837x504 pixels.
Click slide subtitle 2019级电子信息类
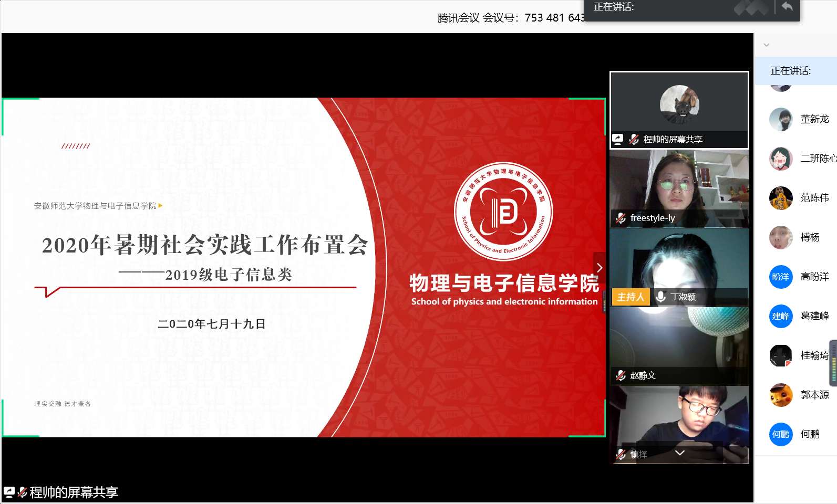pyautogui.click(x=229, y=275)
